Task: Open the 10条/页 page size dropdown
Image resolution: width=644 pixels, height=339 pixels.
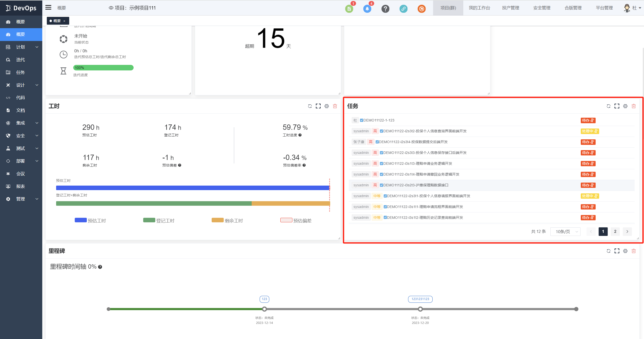Action: (x=565, y=232)
